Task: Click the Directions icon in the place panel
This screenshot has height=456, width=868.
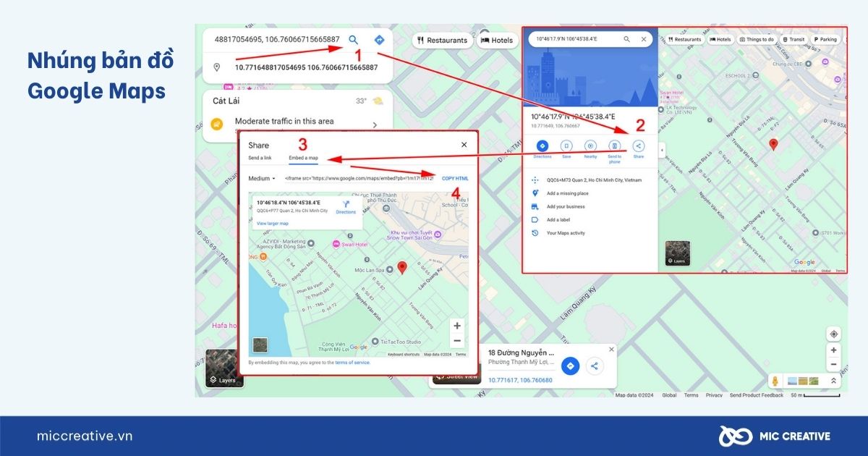Action: [542, 145]
